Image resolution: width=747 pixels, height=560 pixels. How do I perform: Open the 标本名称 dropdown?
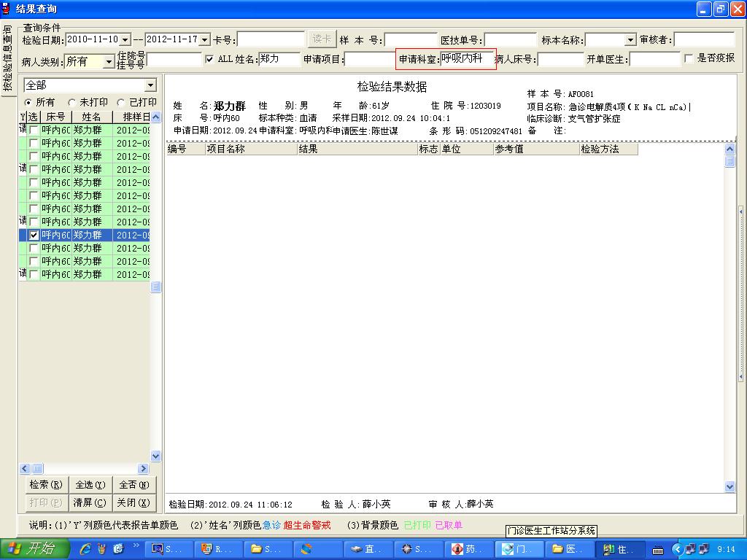pos(630,39)
